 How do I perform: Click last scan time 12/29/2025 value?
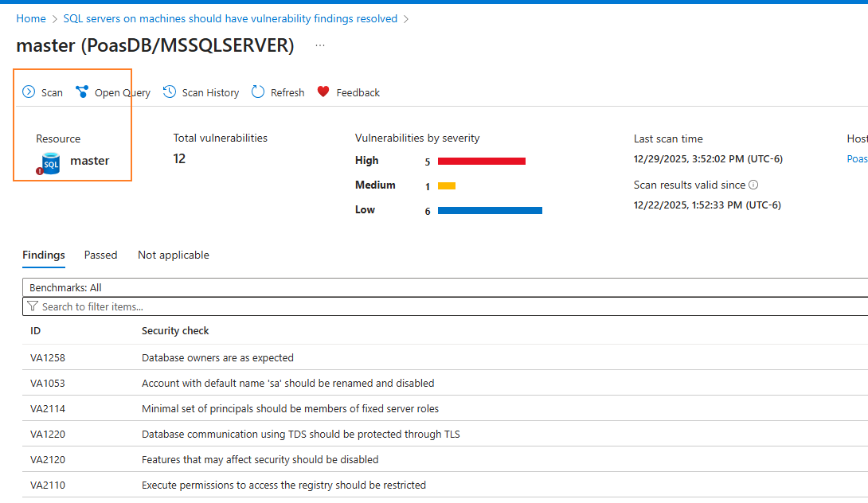click(x=708, y=159)
